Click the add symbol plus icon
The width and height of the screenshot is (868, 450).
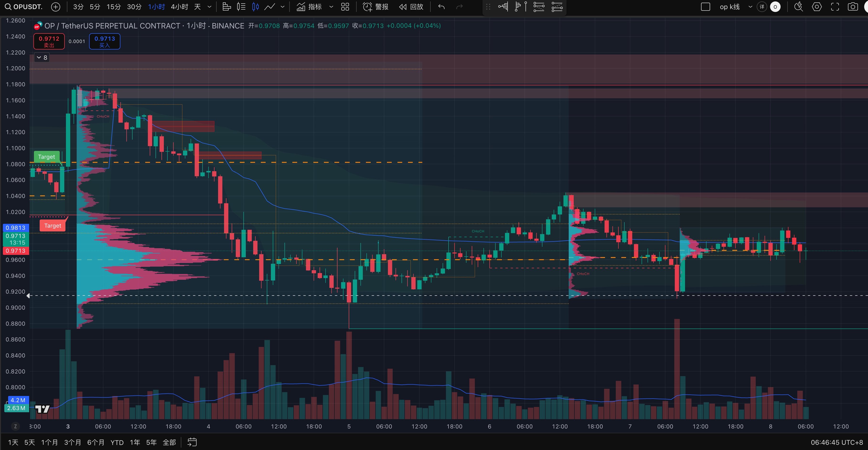tap(56, 7)
